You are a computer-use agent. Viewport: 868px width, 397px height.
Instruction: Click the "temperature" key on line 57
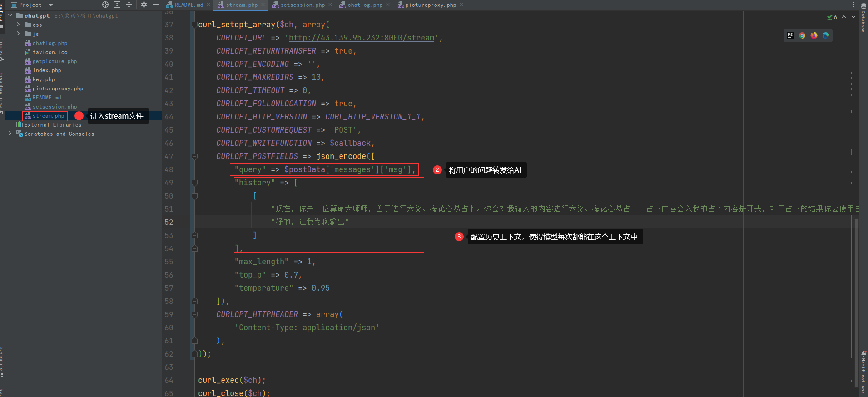click(x=263, y=288)
